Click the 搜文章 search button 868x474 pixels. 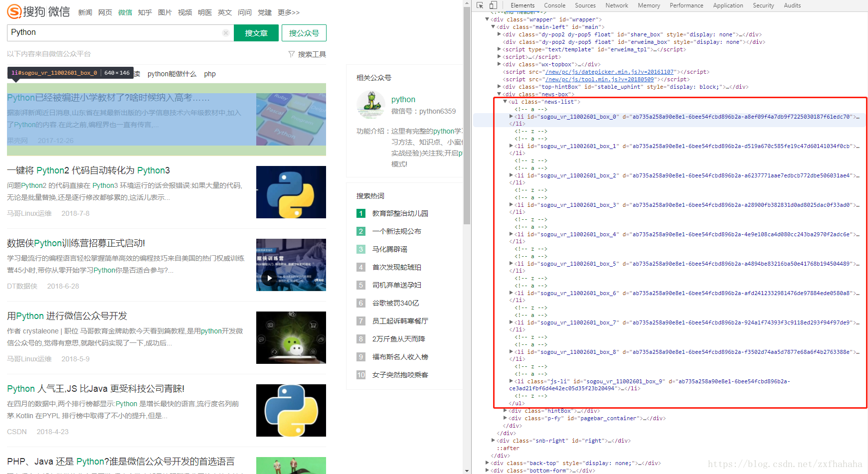pyautogui.click(x=256, y=33)
